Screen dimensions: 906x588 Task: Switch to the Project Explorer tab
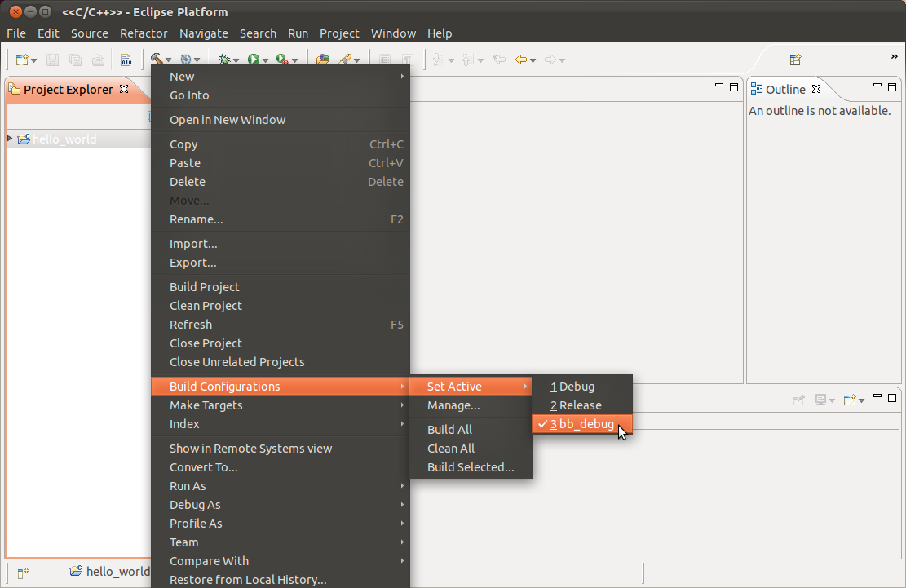[69, 90]
